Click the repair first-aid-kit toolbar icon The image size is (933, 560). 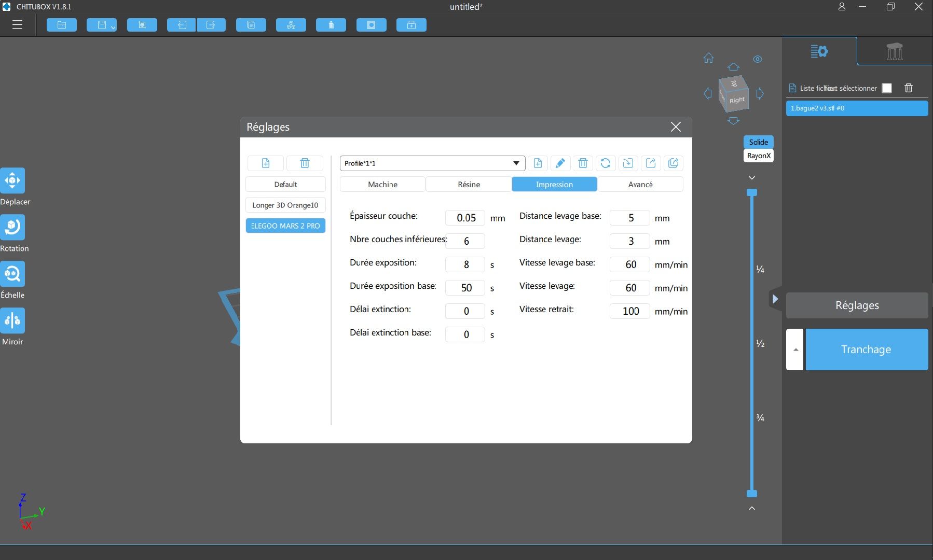coord(411,25)
